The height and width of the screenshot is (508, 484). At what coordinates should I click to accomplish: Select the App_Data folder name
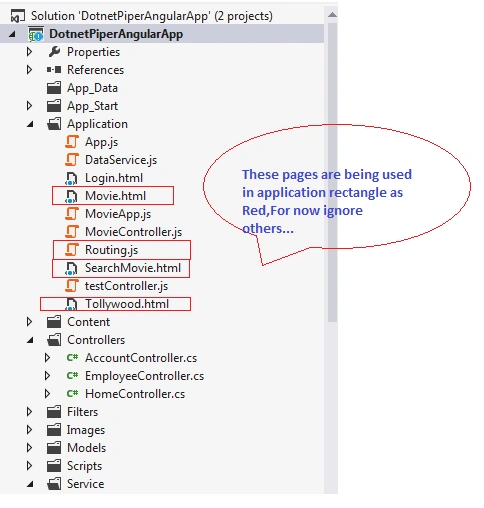pos(92,88)
